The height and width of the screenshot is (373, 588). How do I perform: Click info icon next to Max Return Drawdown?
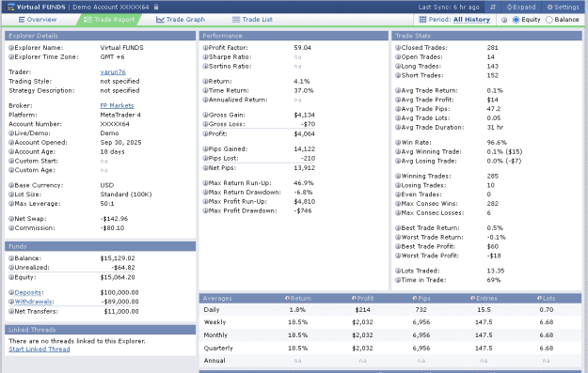click(x=205, y=192)
